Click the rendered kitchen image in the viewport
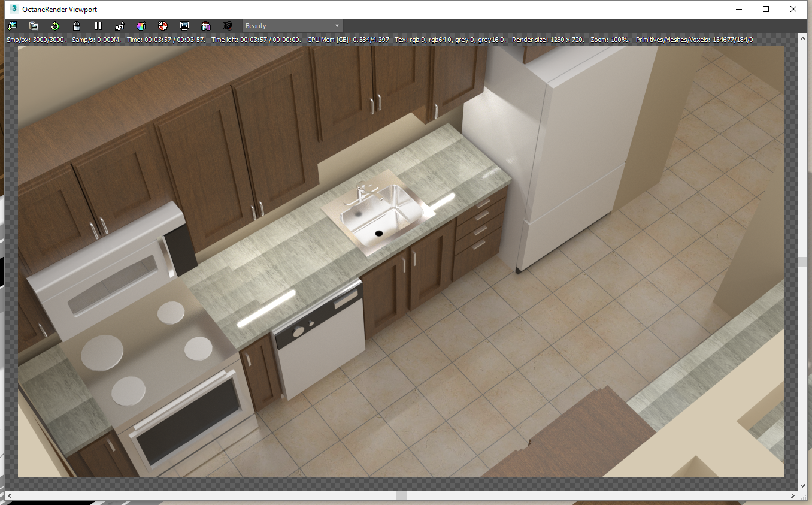The image size is (812, 505). pos(401,262)
